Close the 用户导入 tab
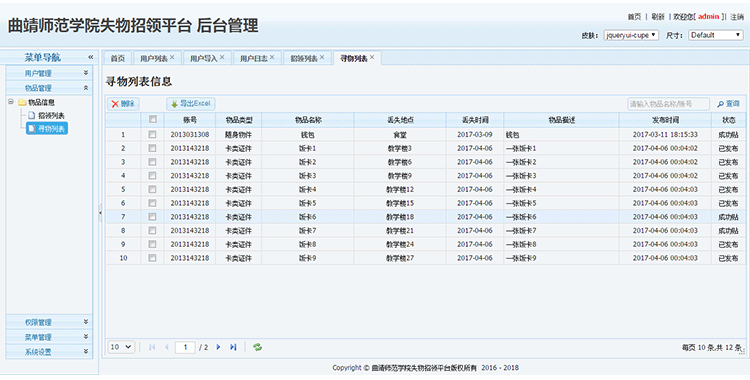The width and height of the screenshot is (750, 380). pos(222,57)
